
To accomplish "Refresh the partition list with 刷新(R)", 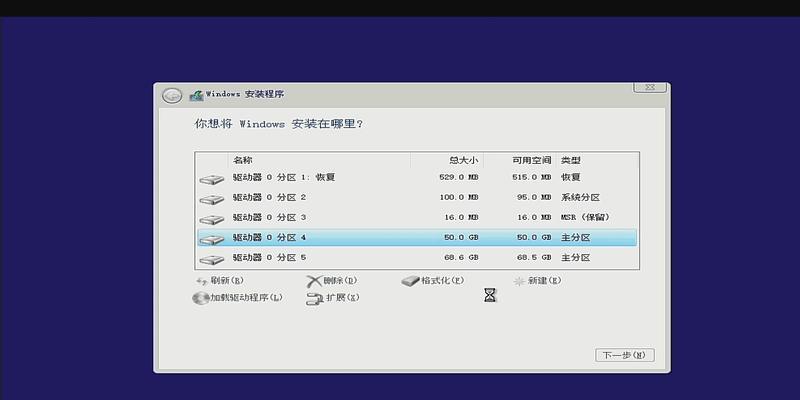I will click(x=227, y=281).
